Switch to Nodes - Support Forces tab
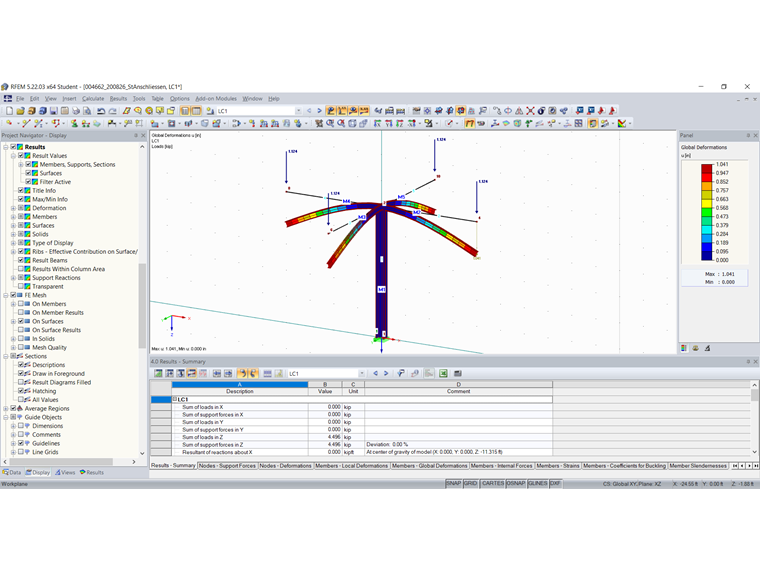The height and width of the screenshot is (570, 760). coord(227,466)
